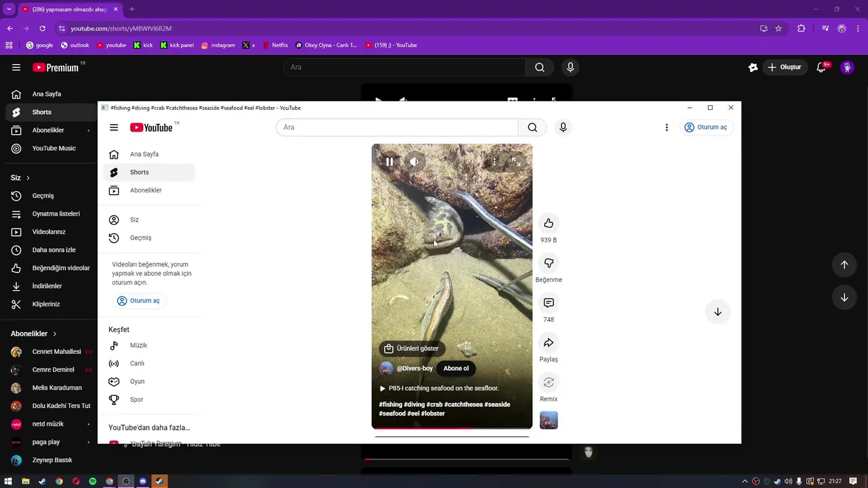The image size is (868, 488).
Task: Bookmark this page with the star icon
Action: [x=778, y=28]
